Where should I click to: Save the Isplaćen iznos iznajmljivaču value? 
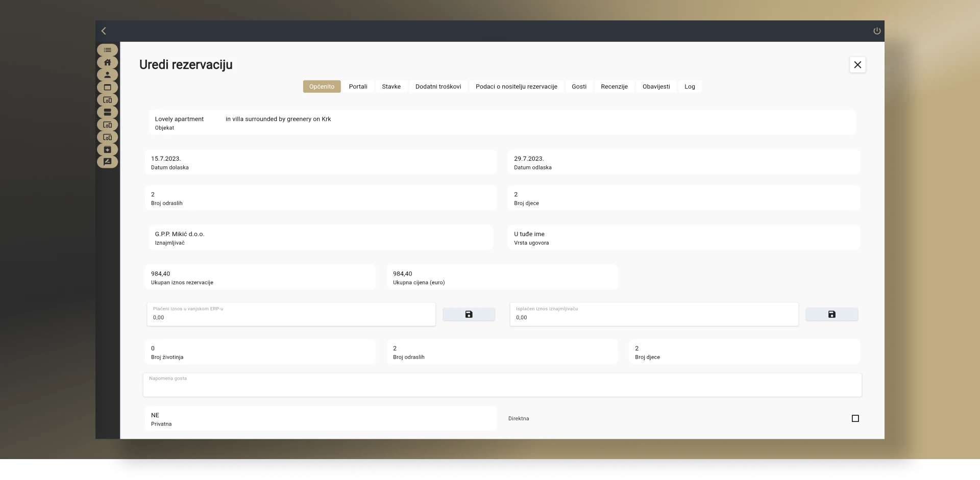[x=831, y=314]
